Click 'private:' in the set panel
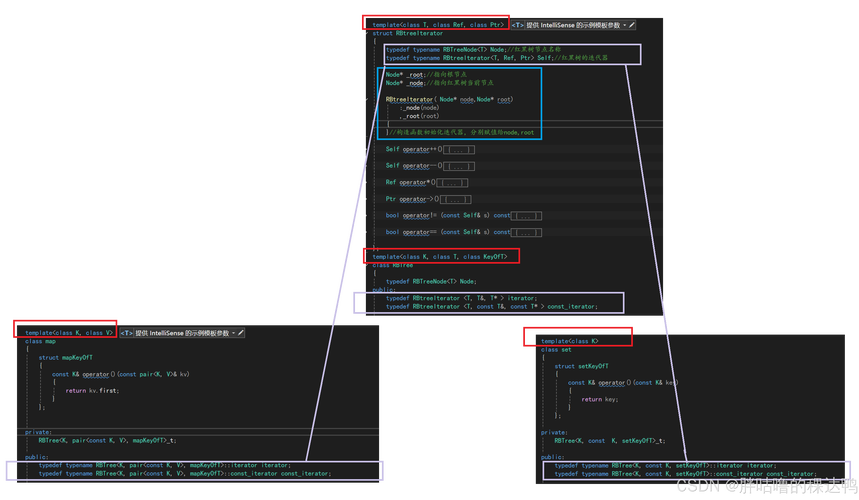Viewport: 859px width, 500px height. pyautogui.click(x=554, y=433)
